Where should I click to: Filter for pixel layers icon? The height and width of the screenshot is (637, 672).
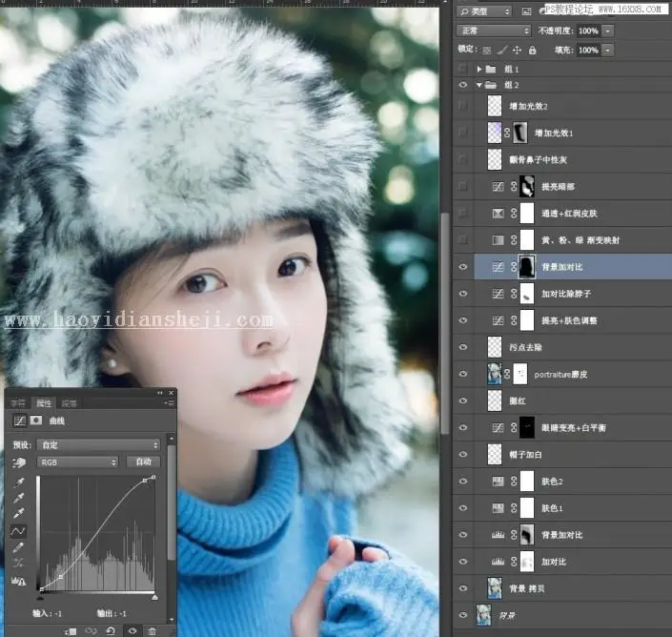[526, 11]
